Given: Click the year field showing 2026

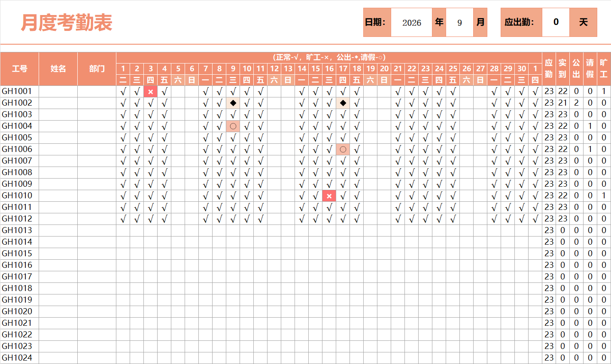Looking at the screenshot, I should click(x=411, y=23).
